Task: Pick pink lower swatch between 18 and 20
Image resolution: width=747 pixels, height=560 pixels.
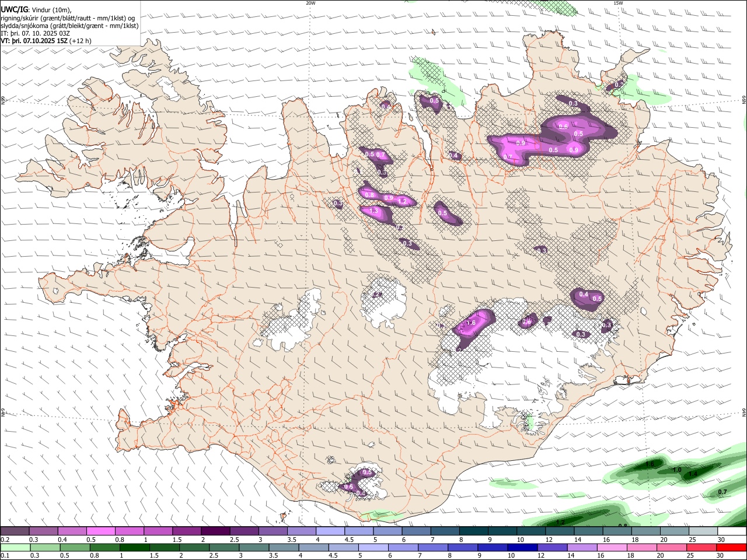Action: click(x=642, y=548)
